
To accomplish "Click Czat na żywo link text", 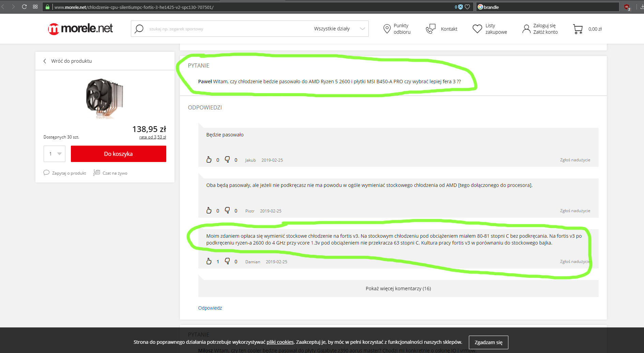I will (x=115, y=173).
